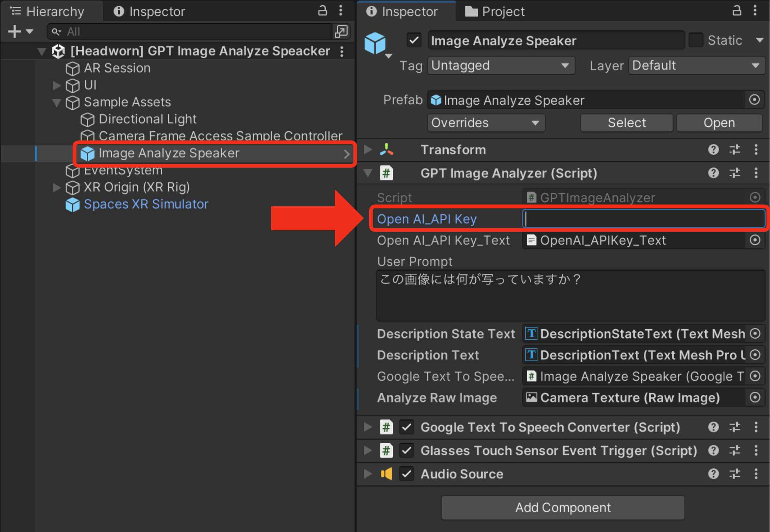Click the Open AI_API Key input field
Screen dimensions: 770x532
pos(643,219)
